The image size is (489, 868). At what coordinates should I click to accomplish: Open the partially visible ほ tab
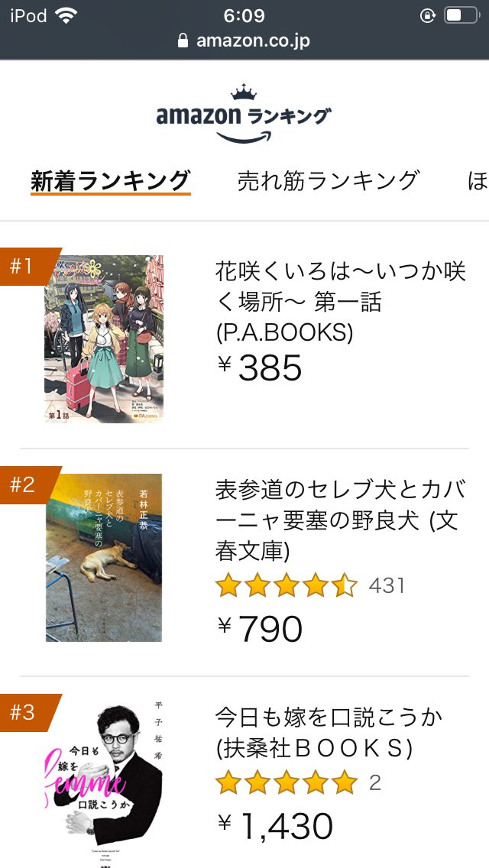point(478,181)
